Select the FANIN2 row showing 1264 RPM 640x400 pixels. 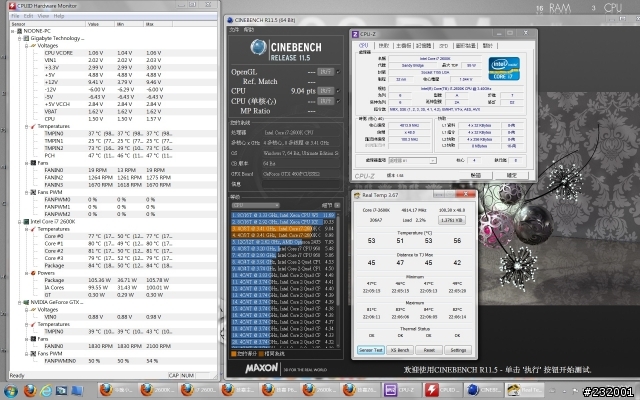point(113,178)
